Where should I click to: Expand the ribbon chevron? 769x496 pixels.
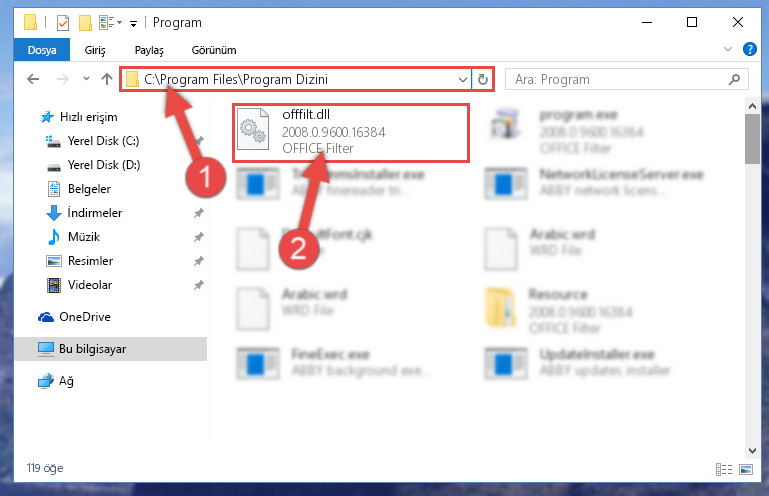728,49
